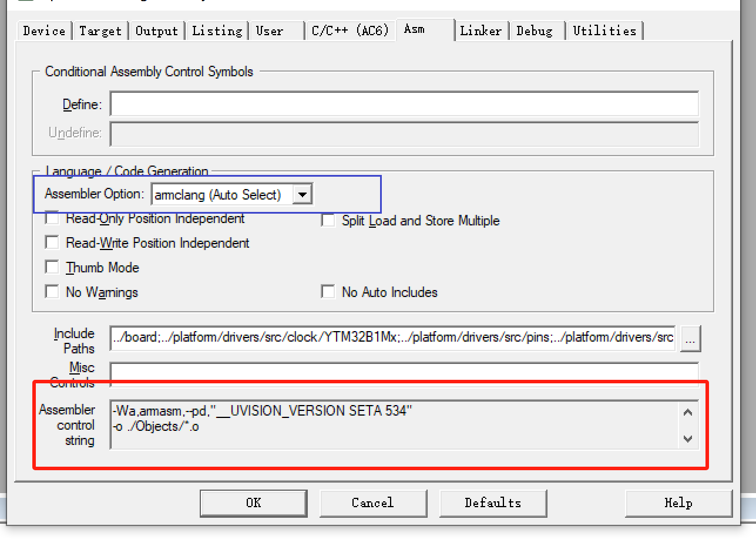Toggle the Thumb Mode checkbox
756x543 pixels.
(x=53, y=268)
